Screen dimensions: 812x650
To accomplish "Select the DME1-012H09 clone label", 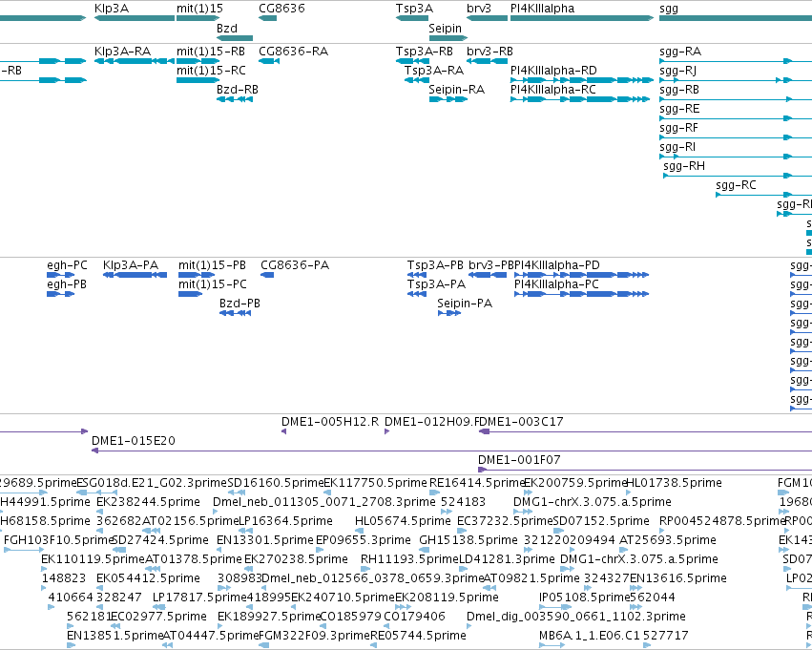I will pos(429,422).
